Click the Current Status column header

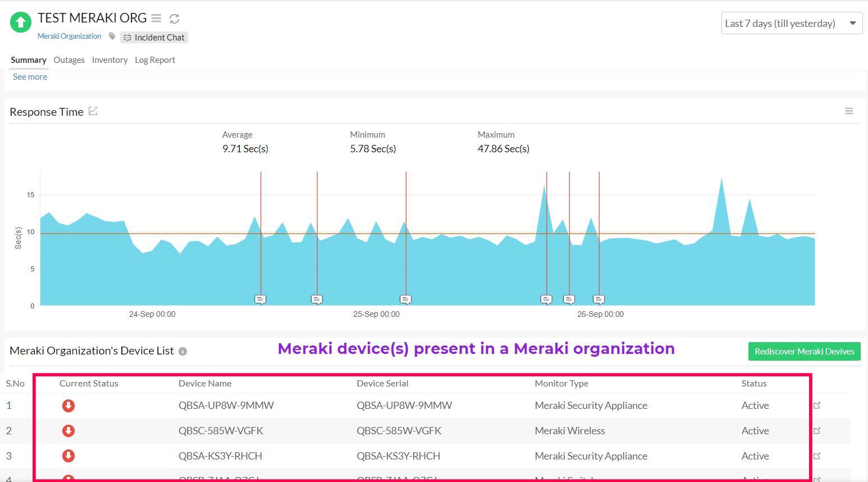click(x=89, y=384)
